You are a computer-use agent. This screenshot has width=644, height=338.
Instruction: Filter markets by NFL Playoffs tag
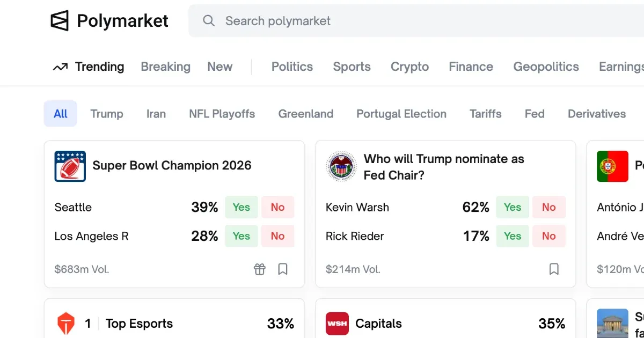[x=222, y=114]
